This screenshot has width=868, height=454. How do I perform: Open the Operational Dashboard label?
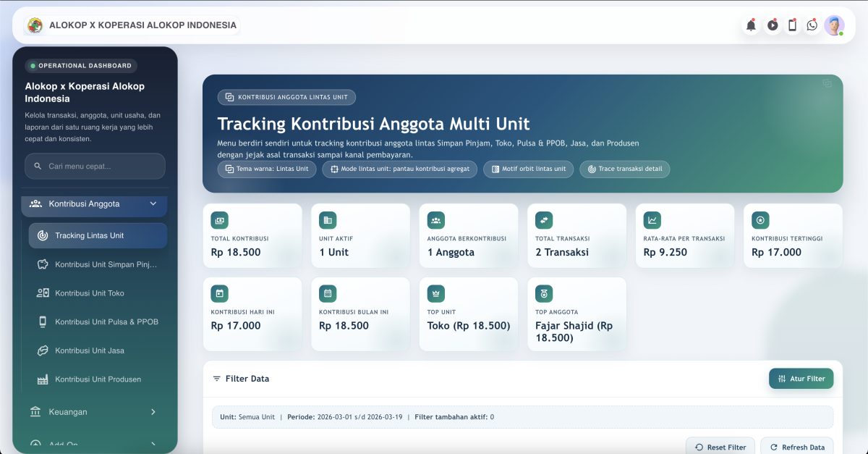coord(80,65)
